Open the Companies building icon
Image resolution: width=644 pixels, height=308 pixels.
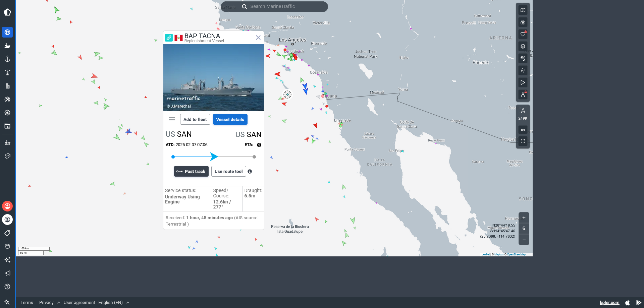click(7, 86)
